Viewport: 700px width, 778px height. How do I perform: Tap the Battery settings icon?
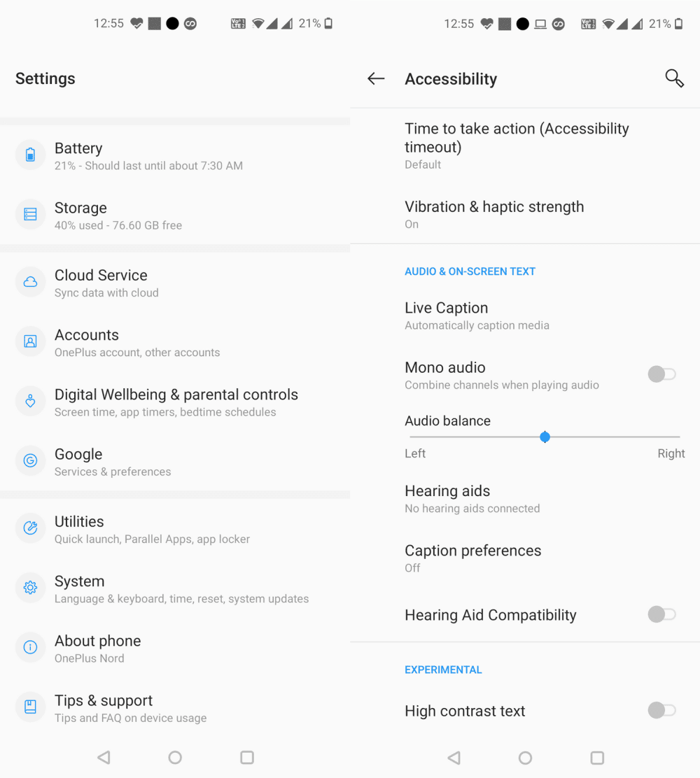point(30,155)
